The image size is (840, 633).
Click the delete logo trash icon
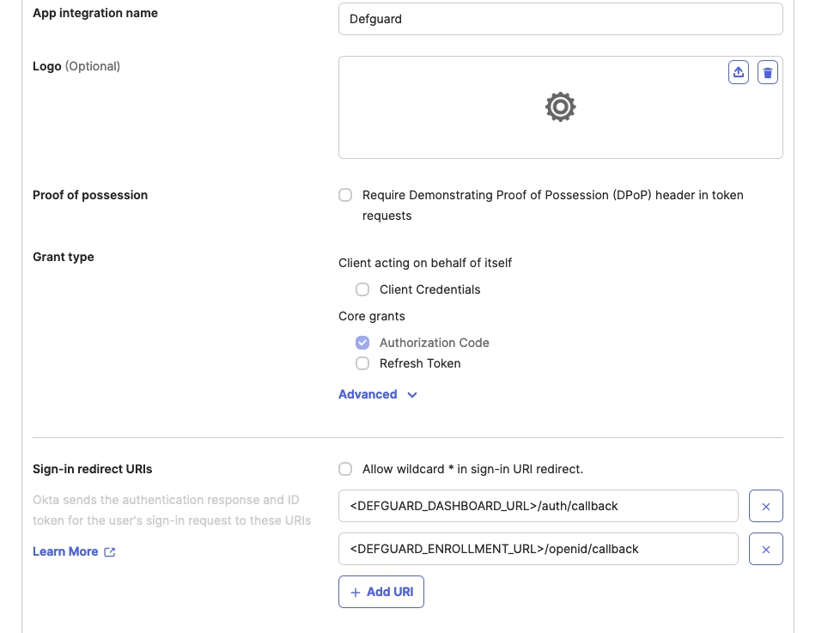coord(768,72)
